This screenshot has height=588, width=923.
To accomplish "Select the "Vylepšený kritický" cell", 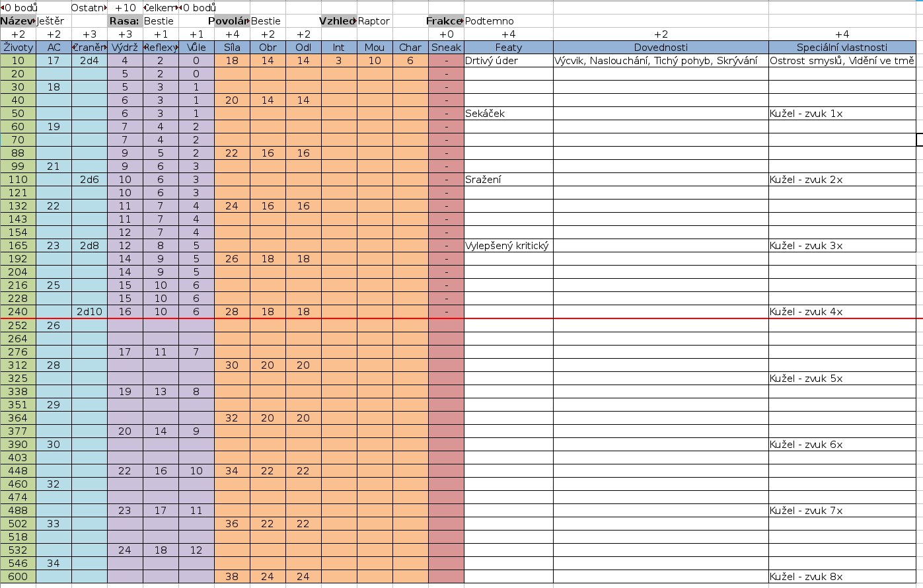I will click(x=508, y=246).
